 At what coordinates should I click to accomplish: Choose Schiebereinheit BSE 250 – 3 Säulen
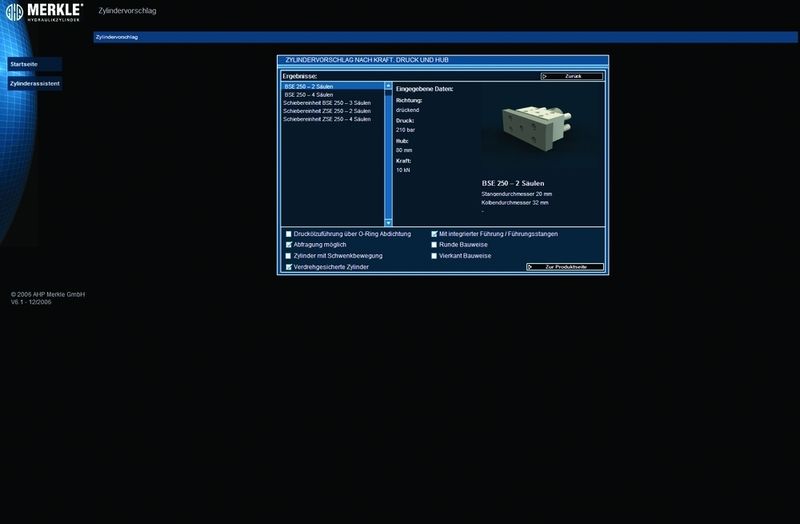pos(327,103)
